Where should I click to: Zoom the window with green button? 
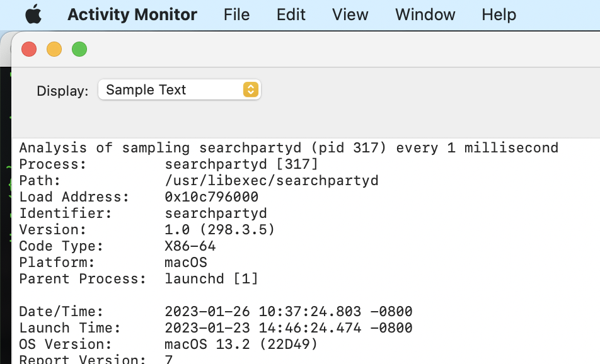click(x=79, y=49)
